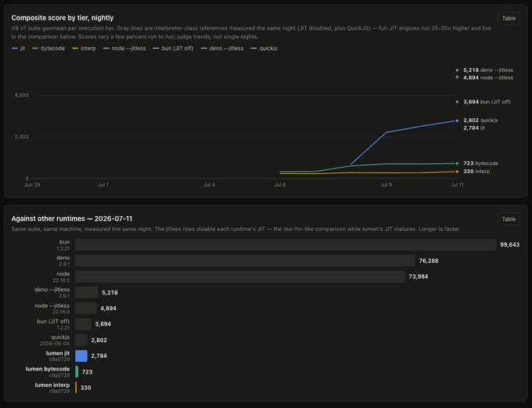Click the bun 99,643 bar
This screenshot has width=532, height=408.
click(286, 245)
